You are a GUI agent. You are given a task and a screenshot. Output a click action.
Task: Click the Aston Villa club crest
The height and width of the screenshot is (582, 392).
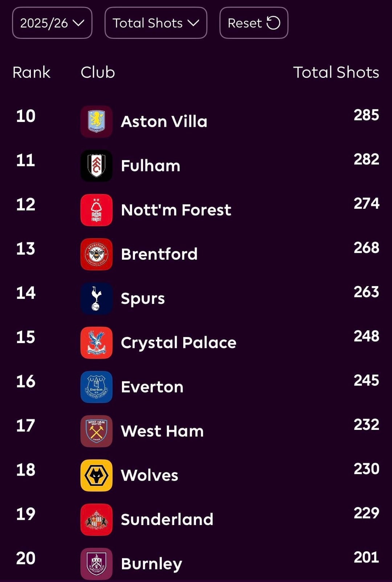[96, 122]
